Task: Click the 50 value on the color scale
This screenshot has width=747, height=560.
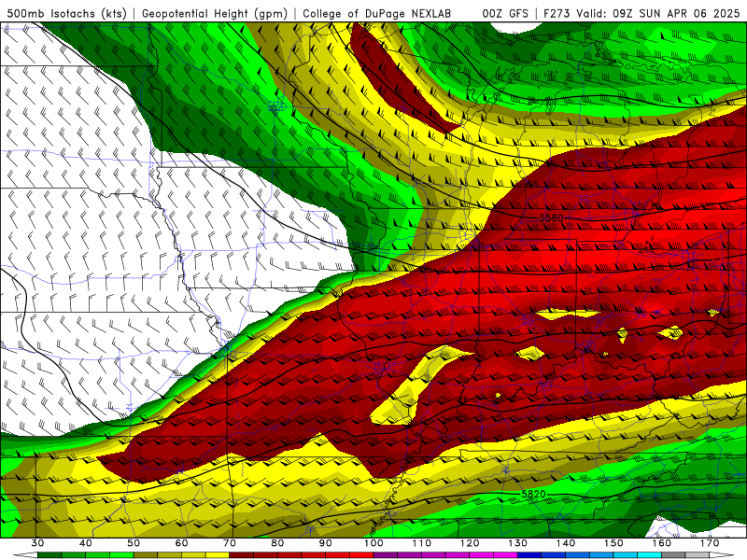Action: [x=134, y=543]
